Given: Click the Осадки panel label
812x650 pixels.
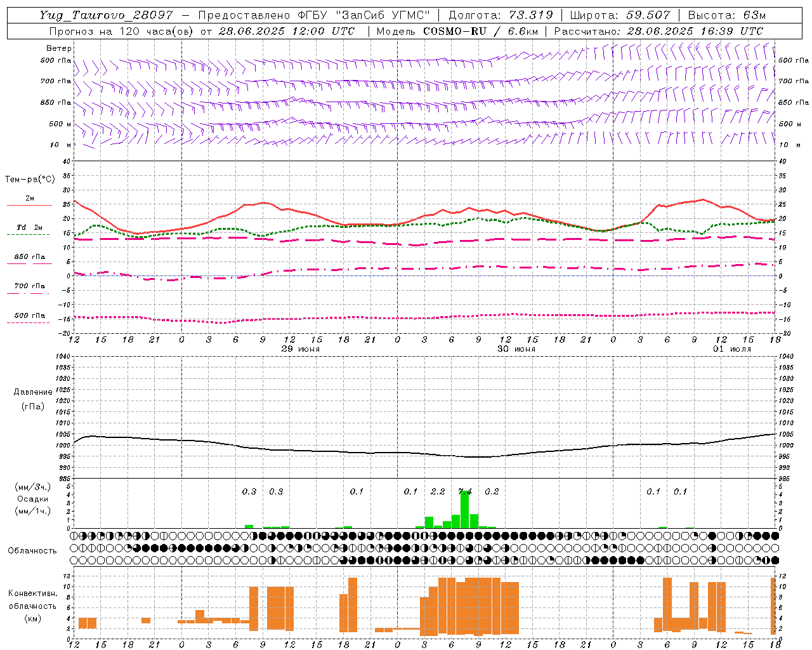Looking at the screenshot, I should (x=33, y=499).
